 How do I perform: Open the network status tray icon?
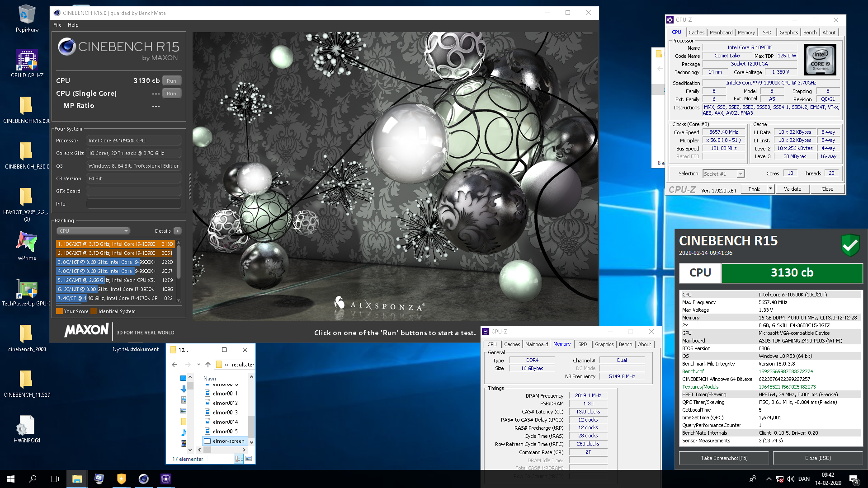coord(780,479)
